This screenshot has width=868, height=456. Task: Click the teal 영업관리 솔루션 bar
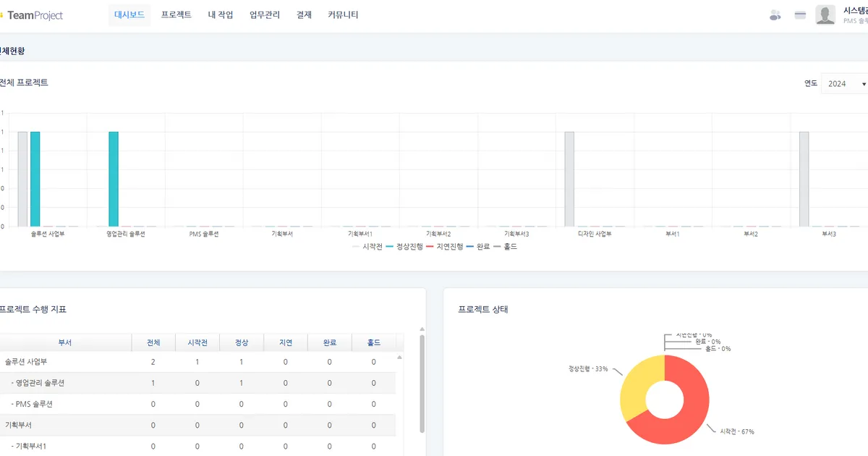(x=114, y=179)
